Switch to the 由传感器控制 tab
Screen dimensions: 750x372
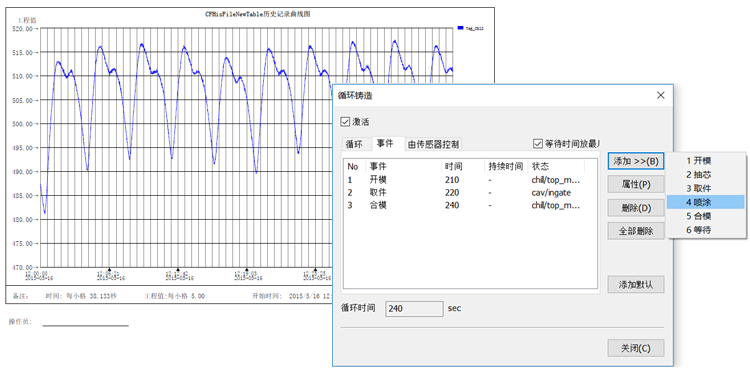coord(434,144)
